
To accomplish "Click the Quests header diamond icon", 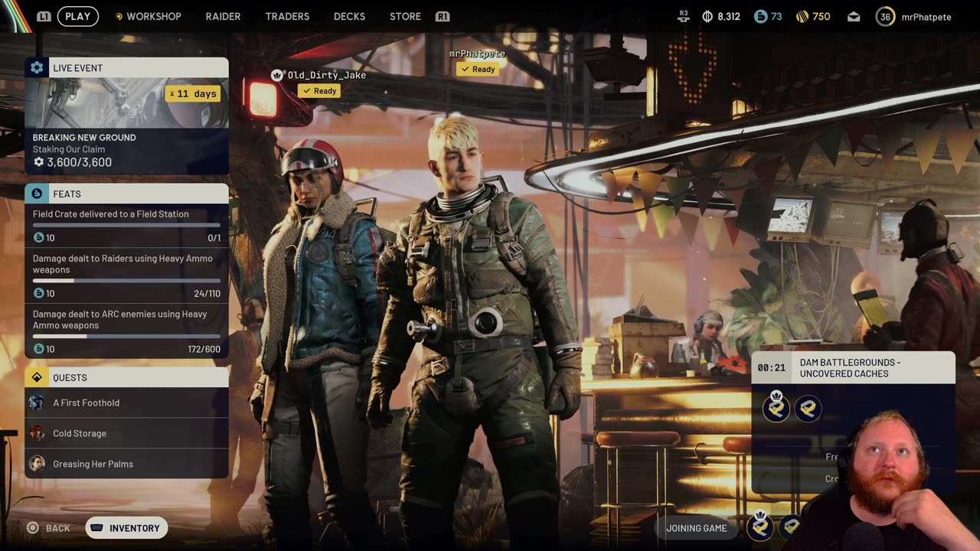I will (x=37, y=377).
